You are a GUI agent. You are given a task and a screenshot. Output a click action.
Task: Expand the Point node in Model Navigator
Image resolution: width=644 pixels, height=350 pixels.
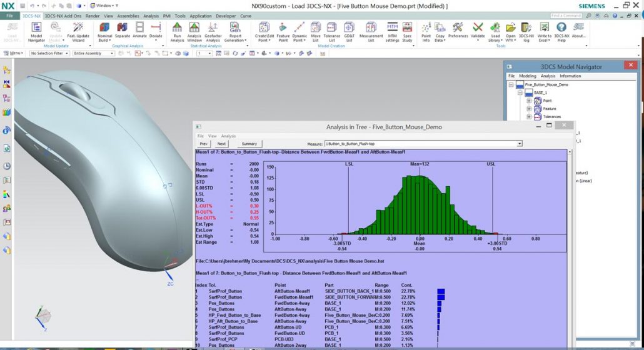point(529,101)
